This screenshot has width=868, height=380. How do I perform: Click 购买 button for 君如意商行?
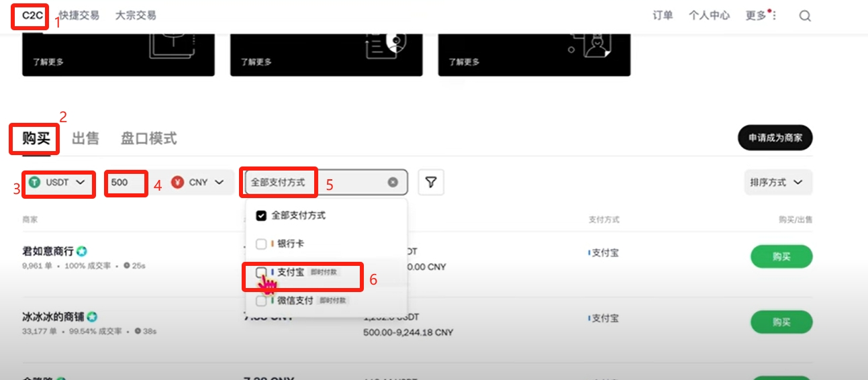[x=781, y=256]
